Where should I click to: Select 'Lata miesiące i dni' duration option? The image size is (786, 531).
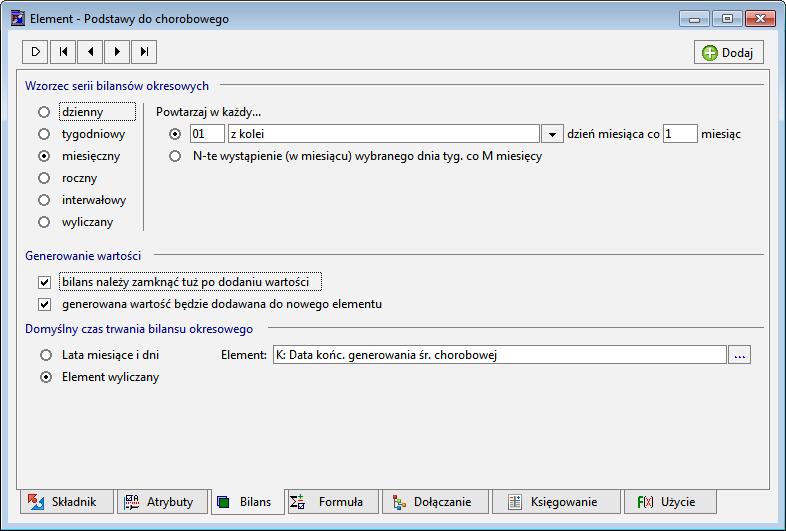coord(46,355)
